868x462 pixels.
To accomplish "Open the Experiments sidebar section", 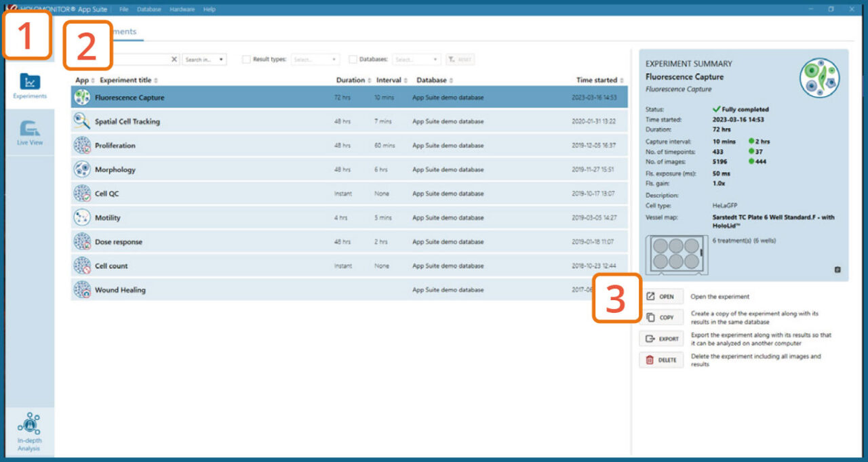I will pyautogui.click(x=29, y=86).
